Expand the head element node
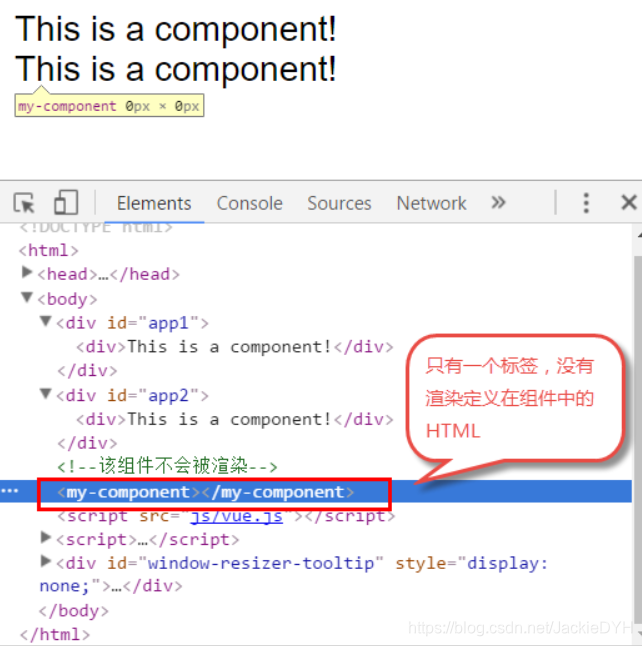The image size is (642, 646). coord(27,272)
